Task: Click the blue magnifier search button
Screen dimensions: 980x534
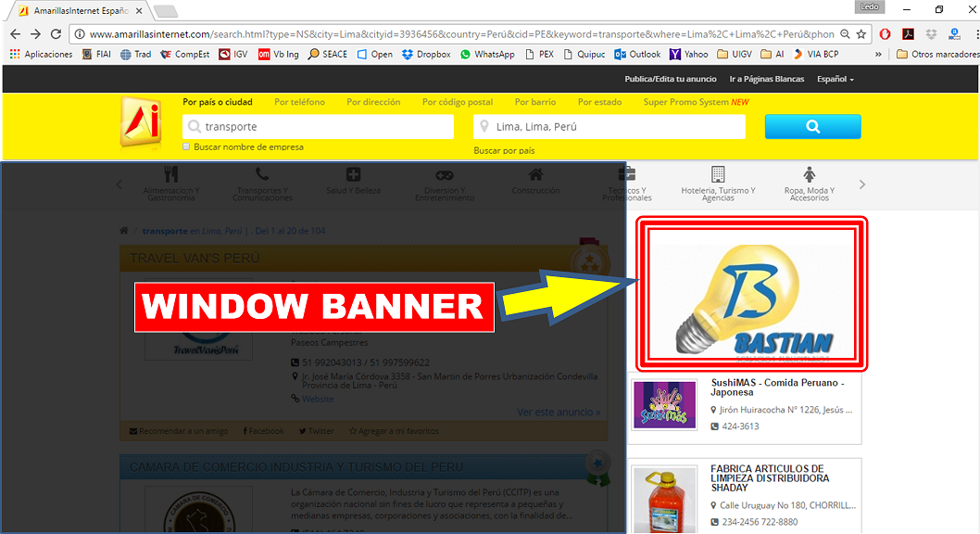Action: click(x=812, y=127)
